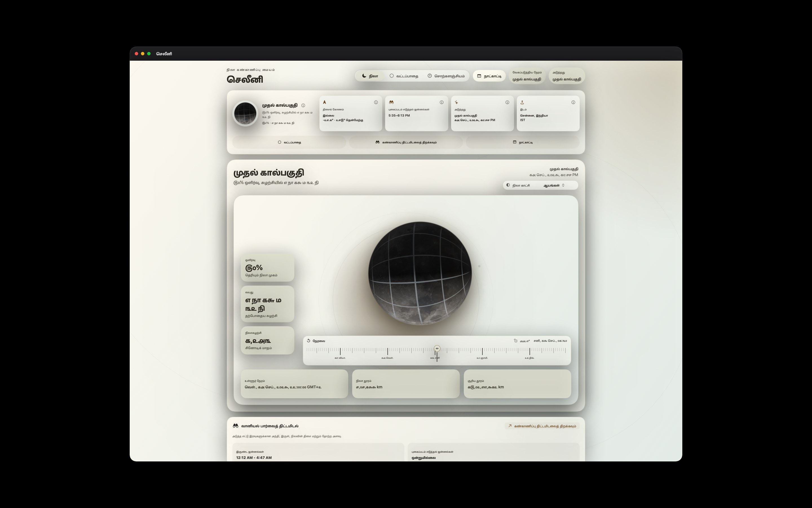This screenshot has height=508, width=812.
Task: Switch to the நிலா tab
Action: (370, 76)
